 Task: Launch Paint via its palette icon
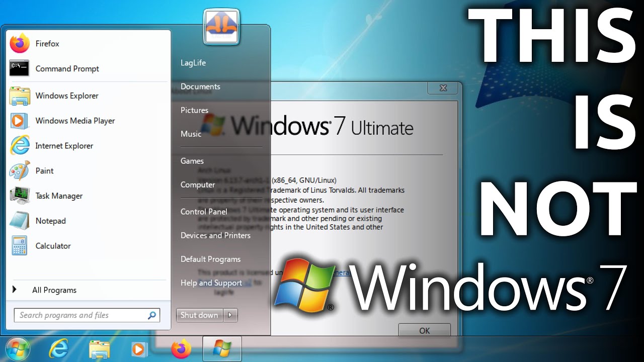point(20,171)
